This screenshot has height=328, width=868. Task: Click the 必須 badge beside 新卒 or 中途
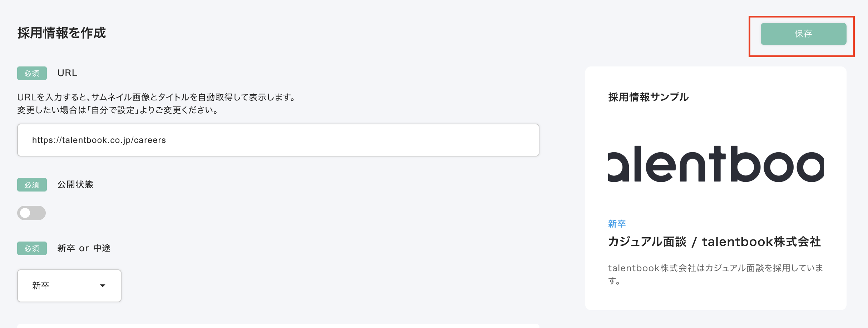coord(32,248)
